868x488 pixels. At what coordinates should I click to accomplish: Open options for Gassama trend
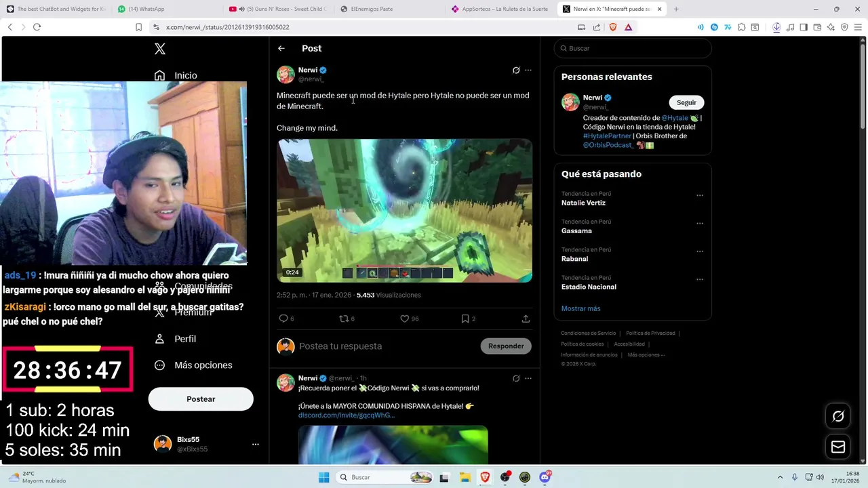point(700,223)
